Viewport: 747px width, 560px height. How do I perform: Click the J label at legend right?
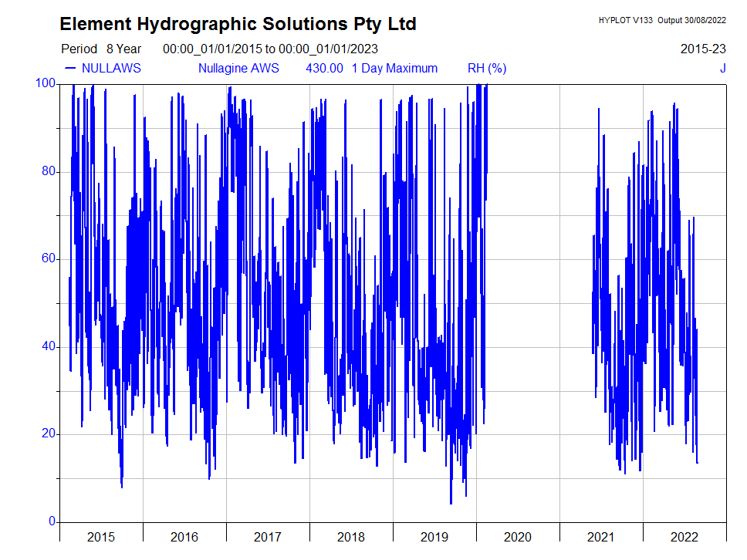click(723, 68)
